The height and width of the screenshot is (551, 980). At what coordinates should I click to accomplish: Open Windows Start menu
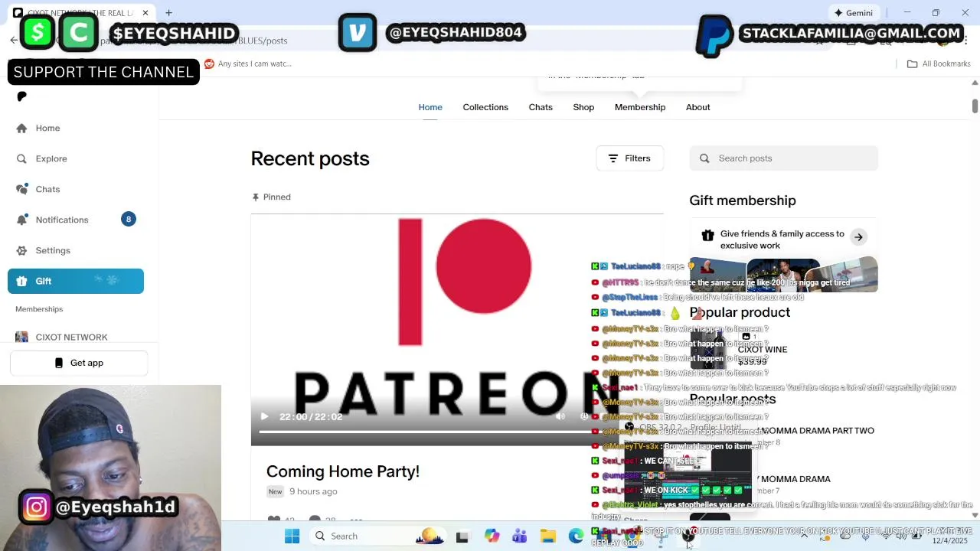coord(292,536)
